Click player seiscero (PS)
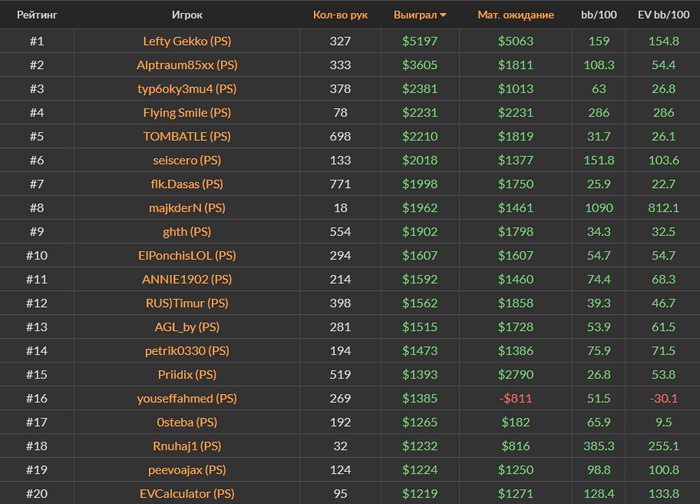Screen dimensions: 700x504 point(187,160)
